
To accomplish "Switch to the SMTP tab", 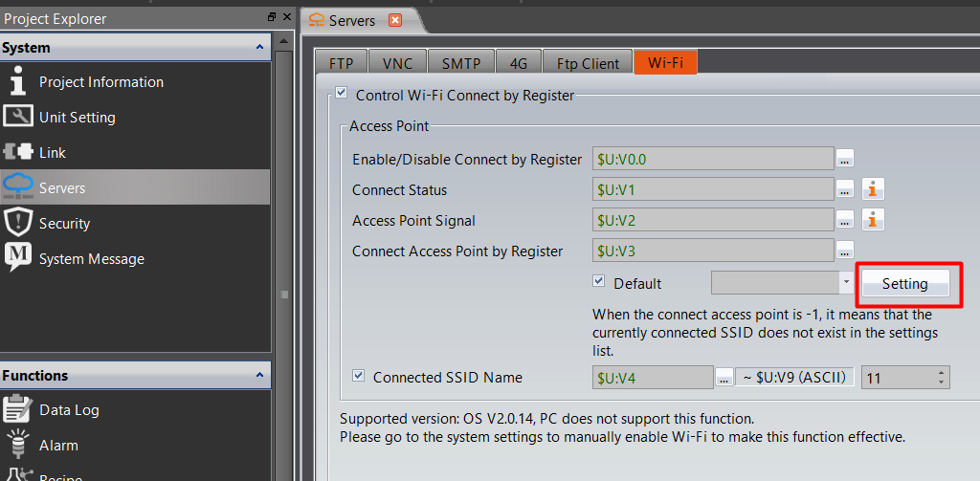I will (461, 63).
